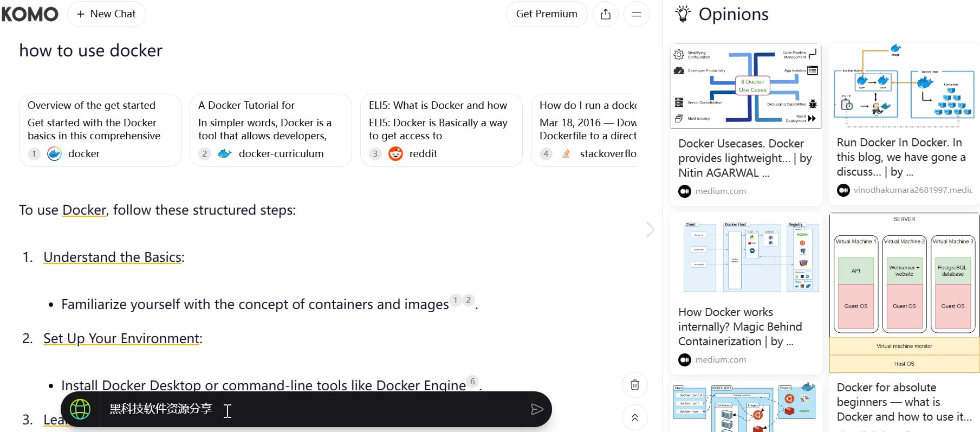The height and width of the screenshot is (432, 980).
Task: Open 'Docker Usecases. Docker provides lightweight' article
Action: (x=745, y=158)
